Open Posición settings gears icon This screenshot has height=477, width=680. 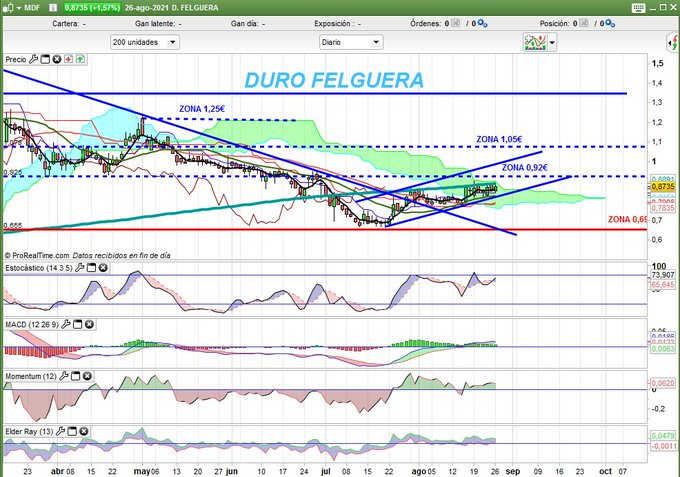pos(610,23)
